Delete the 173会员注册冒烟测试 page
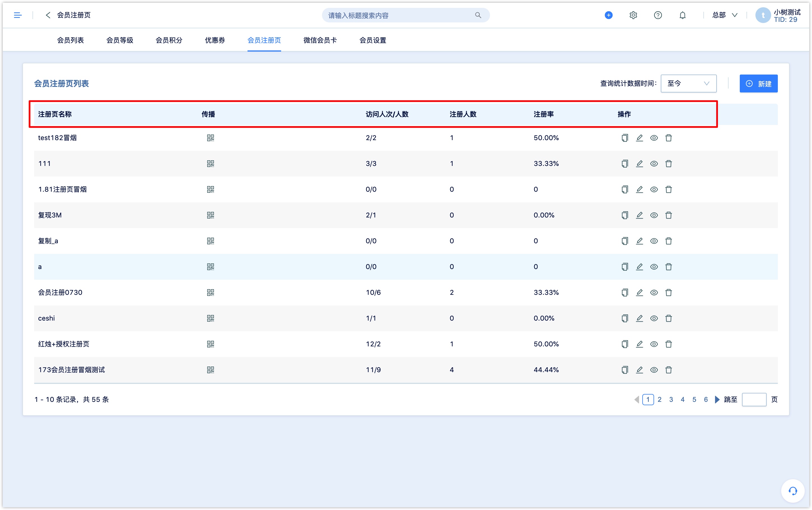Viewport: 812px width, 510px height. pyautogui.click(x=668, y=370)
